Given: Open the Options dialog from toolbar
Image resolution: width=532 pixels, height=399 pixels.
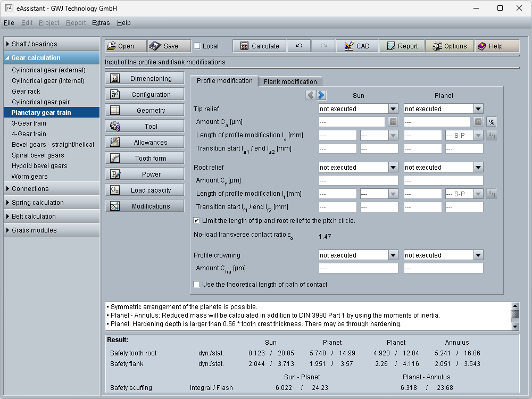Looking at the screenshot, I should tap(450, 46).
